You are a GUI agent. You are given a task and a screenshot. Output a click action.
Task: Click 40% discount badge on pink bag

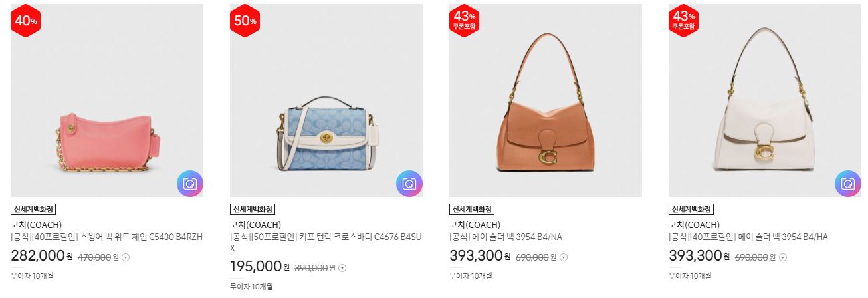click(x=26, y=21)
